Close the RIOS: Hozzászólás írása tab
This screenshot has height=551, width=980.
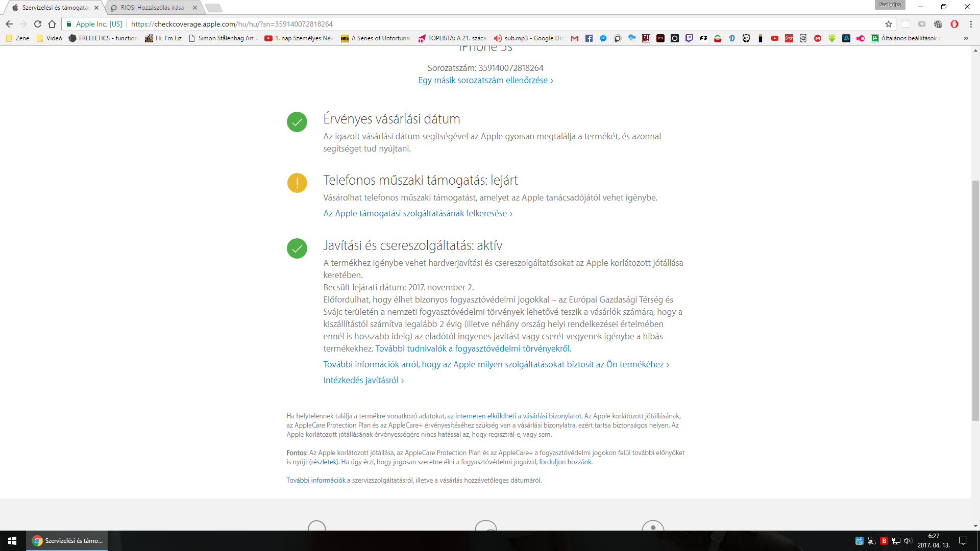click(195, 8)
